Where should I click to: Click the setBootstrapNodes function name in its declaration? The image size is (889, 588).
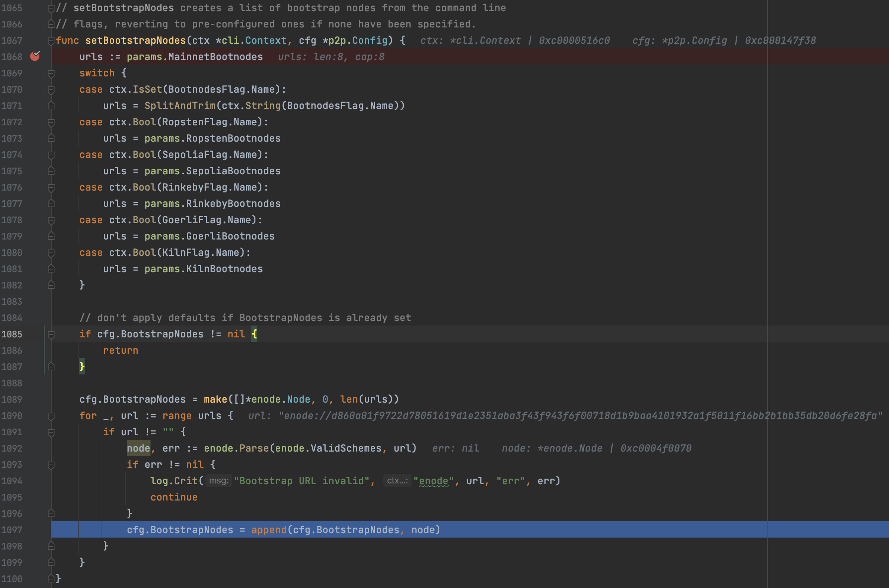[136, 40]
